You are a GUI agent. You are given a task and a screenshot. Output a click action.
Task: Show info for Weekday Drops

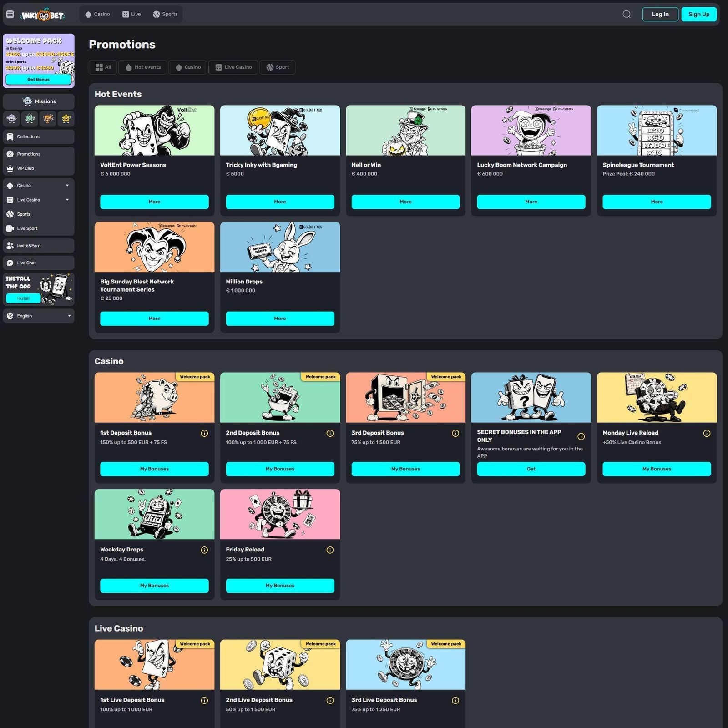click(x=204, y=550)
